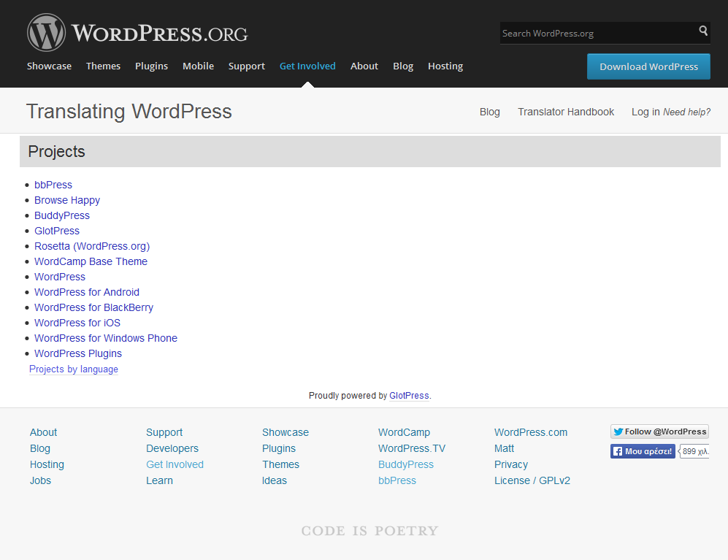The height and width of the screenshot is (560, 728).
Task: Click the footer WordPress.com link
Action: pyautogui.click(x=531, y=432)
